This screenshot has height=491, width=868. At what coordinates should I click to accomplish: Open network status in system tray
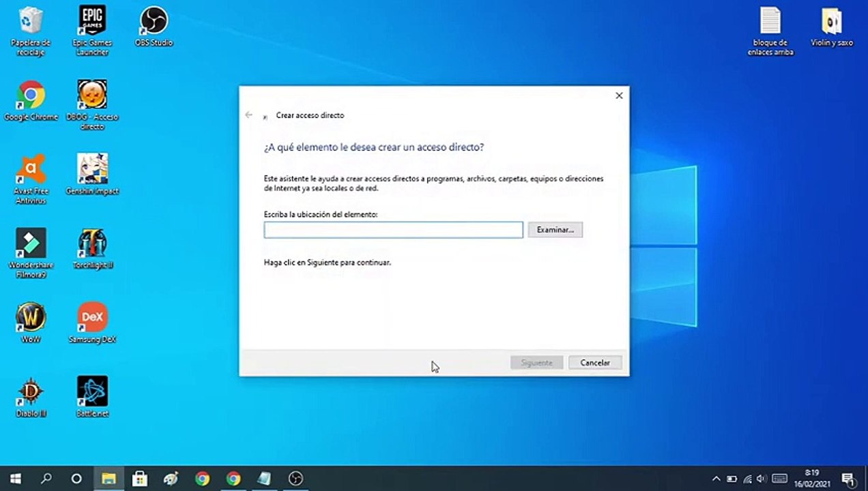[747, 479]
